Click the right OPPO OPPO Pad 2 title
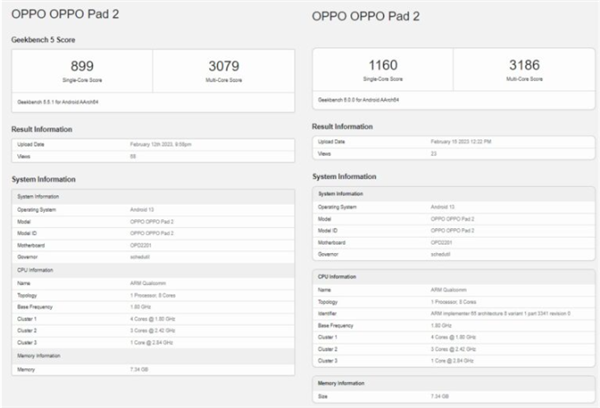600x408 pixels. (x=364, y=16)
